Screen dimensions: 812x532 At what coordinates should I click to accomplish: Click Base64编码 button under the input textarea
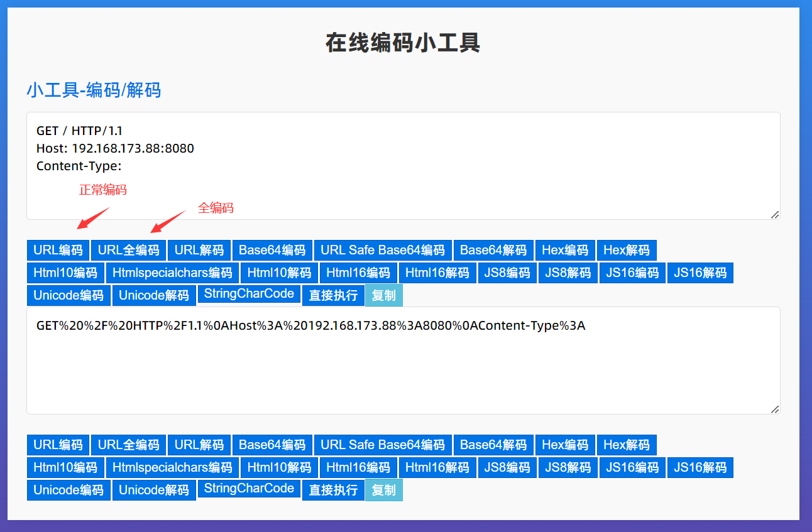[272, 250]
